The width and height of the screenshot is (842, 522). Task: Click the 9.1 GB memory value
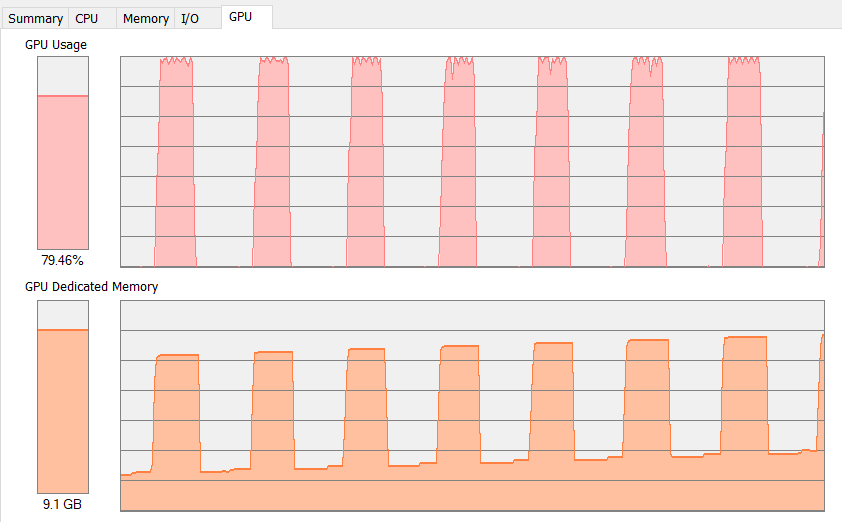point(63,504)
